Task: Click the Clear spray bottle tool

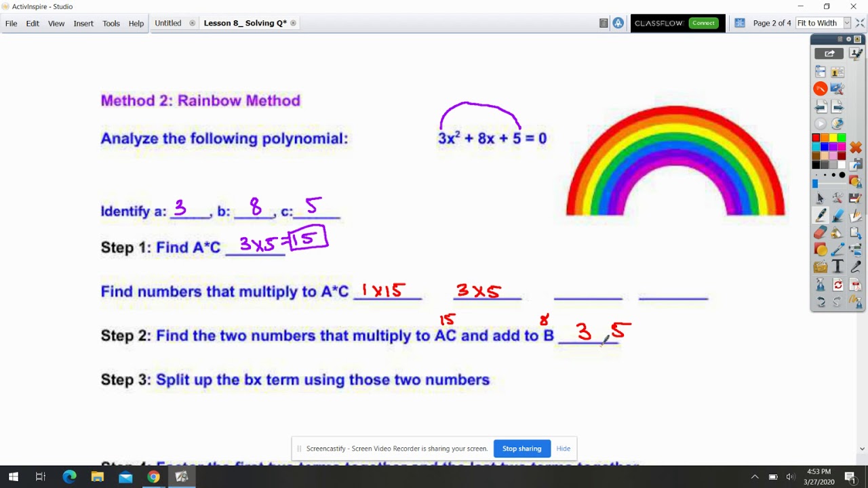Action: tap(821, 284)
